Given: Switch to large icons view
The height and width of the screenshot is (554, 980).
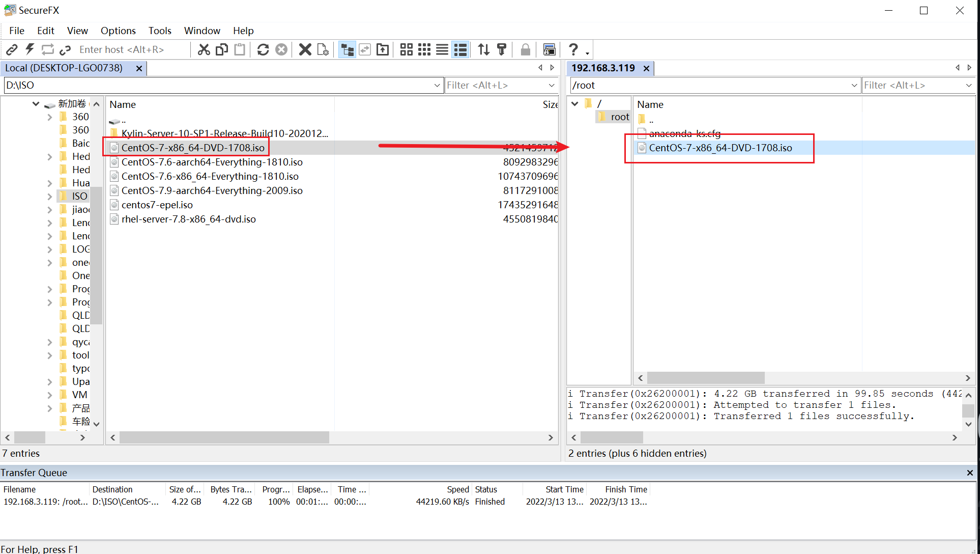Looking at the screenshot, I should coord(406,49).
